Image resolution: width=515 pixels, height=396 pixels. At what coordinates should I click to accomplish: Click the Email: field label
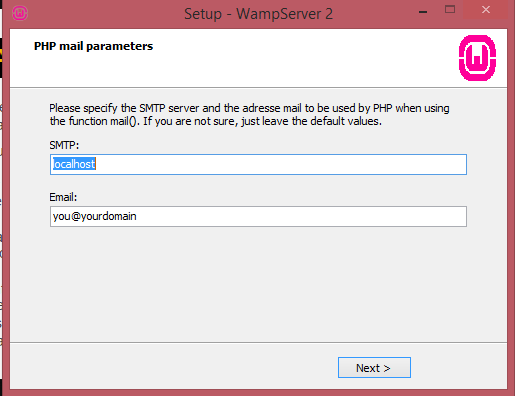pyautogui.click(x=63, y=197)
